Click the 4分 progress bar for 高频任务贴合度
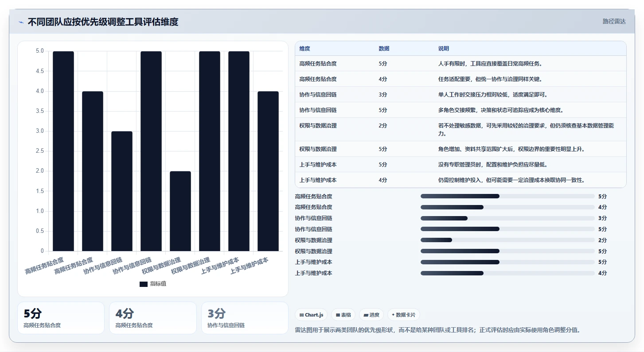Image resolution: width=644 pixels, height=352 pixels. pyautogui.click(x=507, y=207)
